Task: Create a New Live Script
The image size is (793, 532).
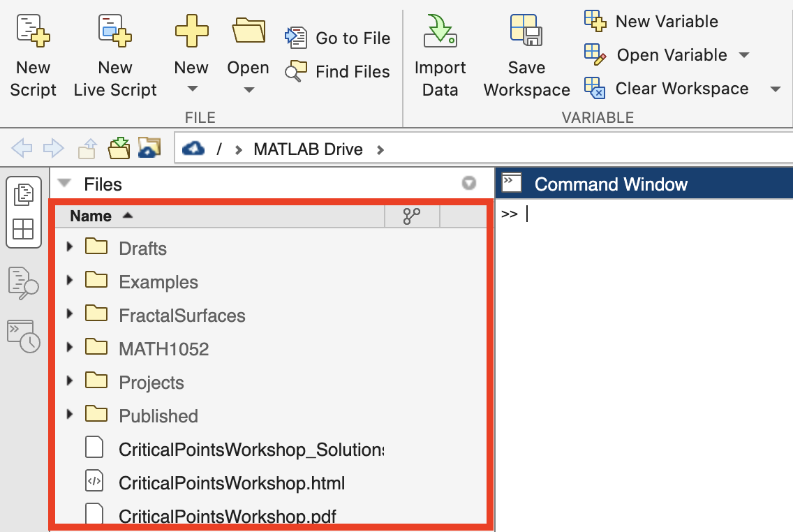Action: pyautogui.click(x=114, y=56)
